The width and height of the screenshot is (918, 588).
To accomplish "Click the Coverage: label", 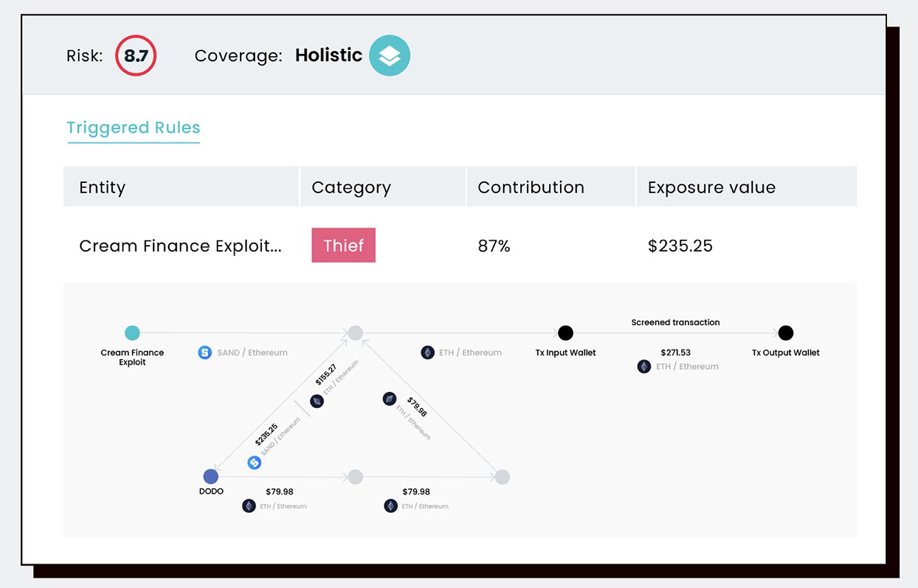I will pos(239,56).
